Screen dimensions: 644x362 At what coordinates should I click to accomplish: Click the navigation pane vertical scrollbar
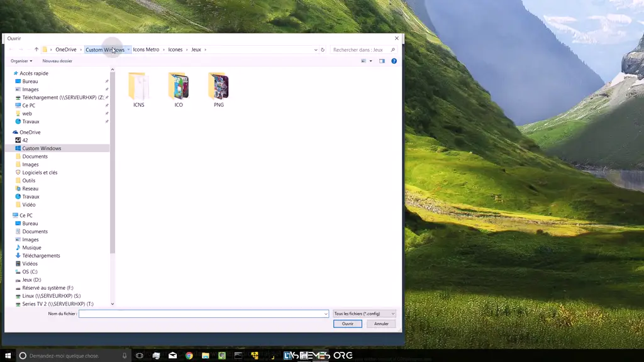[113, 189]
